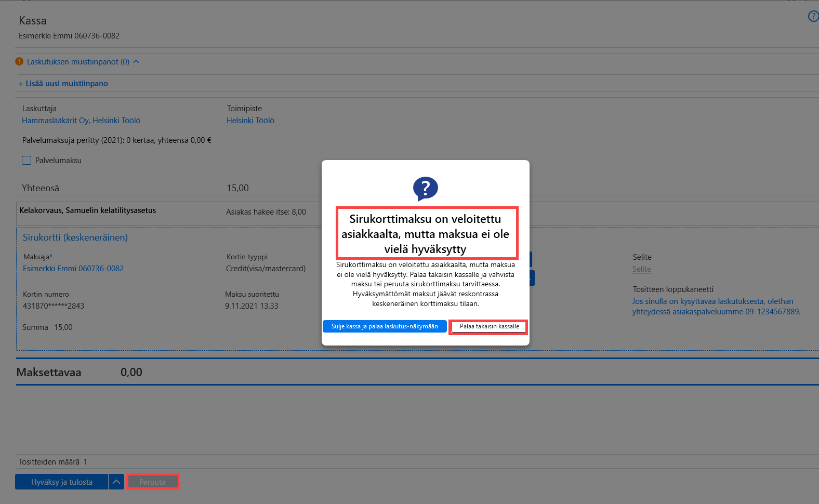Add a note via Lisää uusi muistiinpano
The width and height of the screenshot is (819, 504).
63,84
